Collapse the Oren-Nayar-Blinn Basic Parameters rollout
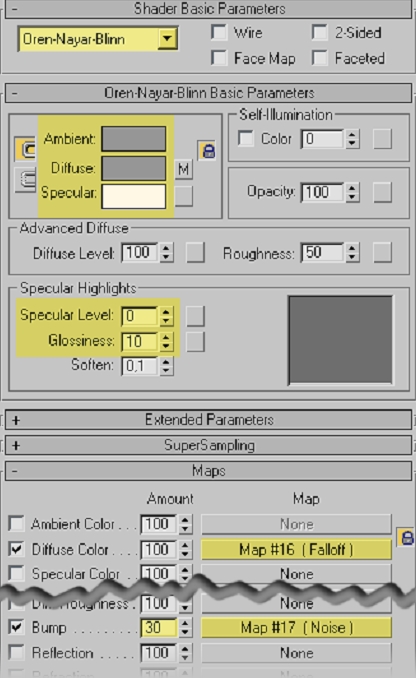Image resolution: width=416 pixels, height=678 pixels. tap(208, 93)
